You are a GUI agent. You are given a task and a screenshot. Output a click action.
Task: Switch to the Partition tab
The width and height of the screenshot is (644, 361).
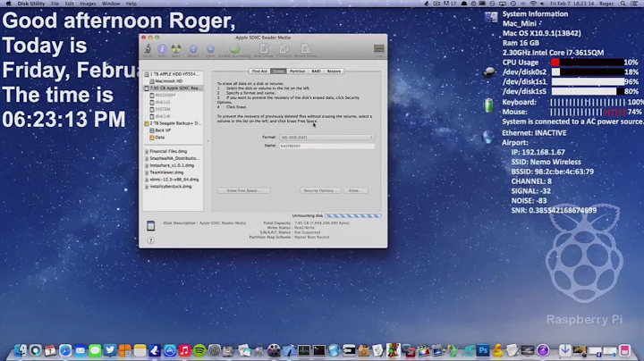(x=297, y=71)
